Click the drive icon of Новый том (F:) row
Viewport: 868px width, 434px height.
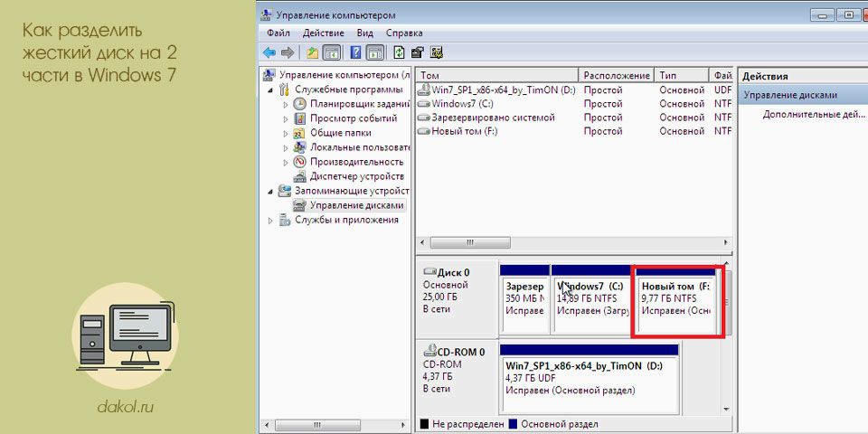pos(423,131)
